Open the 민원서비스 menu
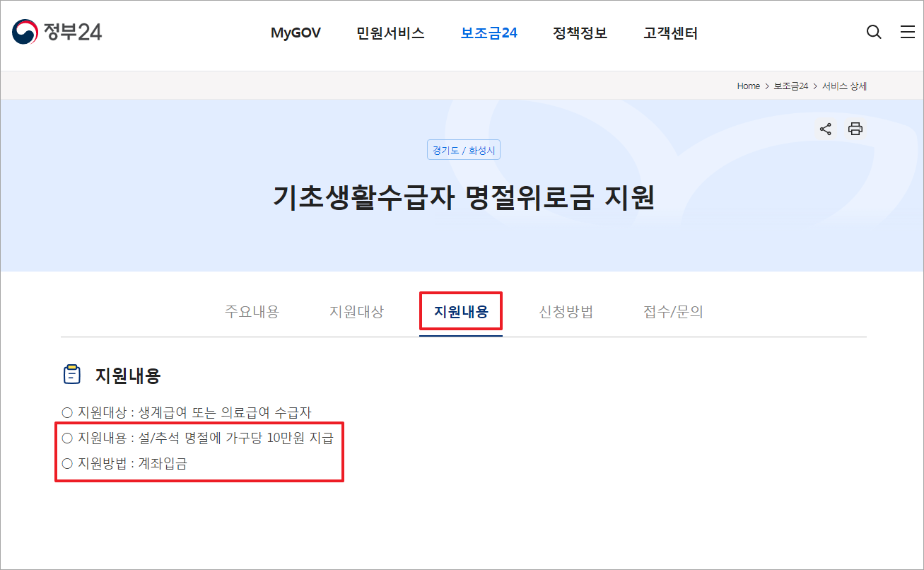The width and height of the screenshot is (924, 570). (x=390, y=33)
